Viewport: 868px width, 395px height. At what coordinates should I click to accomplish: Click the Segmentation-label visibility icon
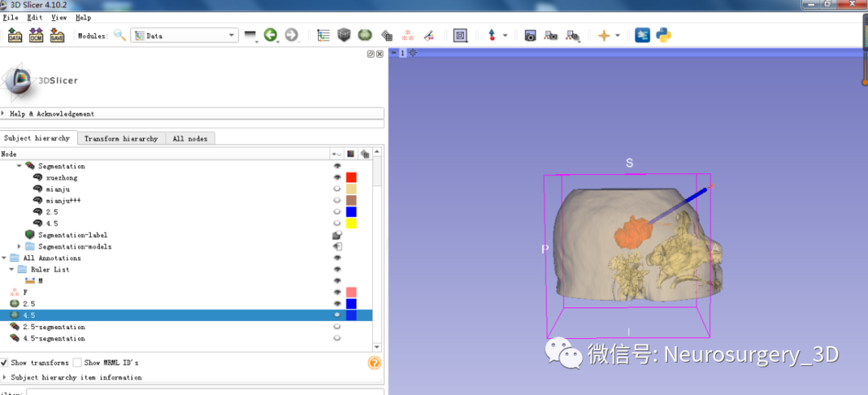click(x=337, y=235)
